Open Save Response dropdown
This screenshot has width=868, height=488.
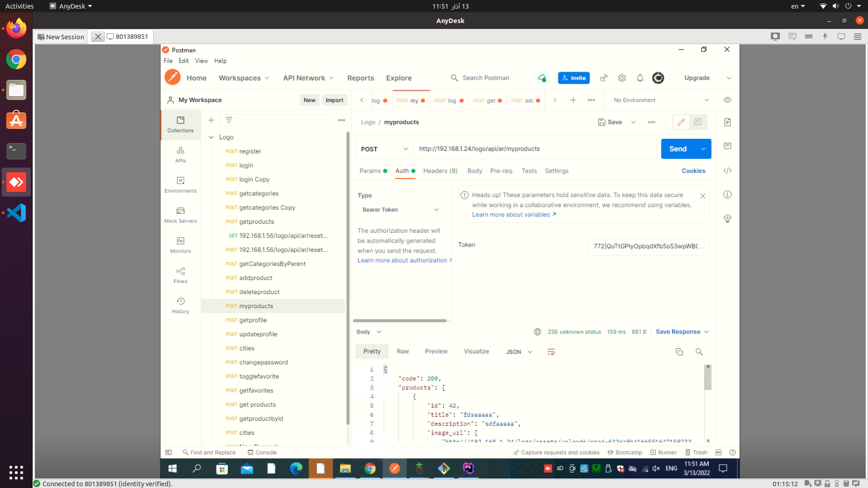tap(682, 332)
